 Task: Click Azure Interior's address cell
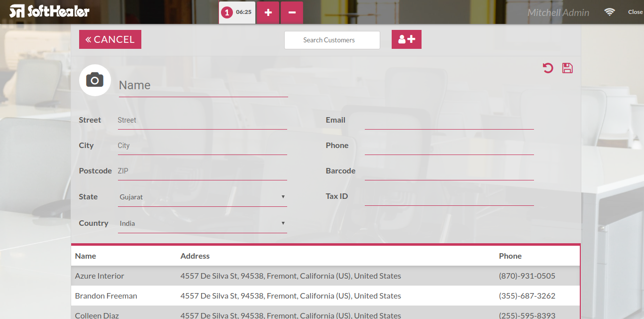[291, 276]
